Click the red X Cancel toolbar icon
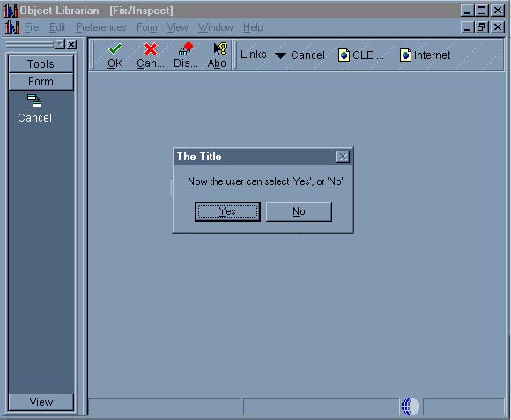Viewport: 511px width, 420px height. [151, 49]
